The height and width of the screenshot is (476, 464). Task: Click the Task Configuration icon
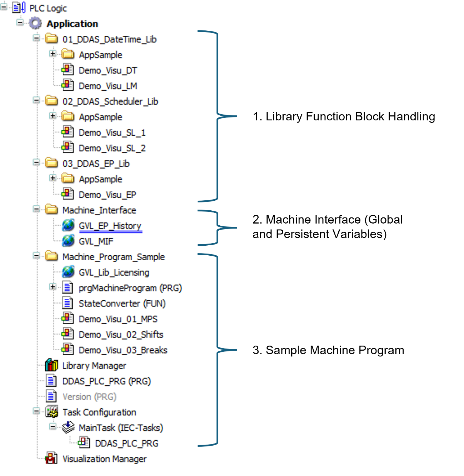tap(52, 412)
